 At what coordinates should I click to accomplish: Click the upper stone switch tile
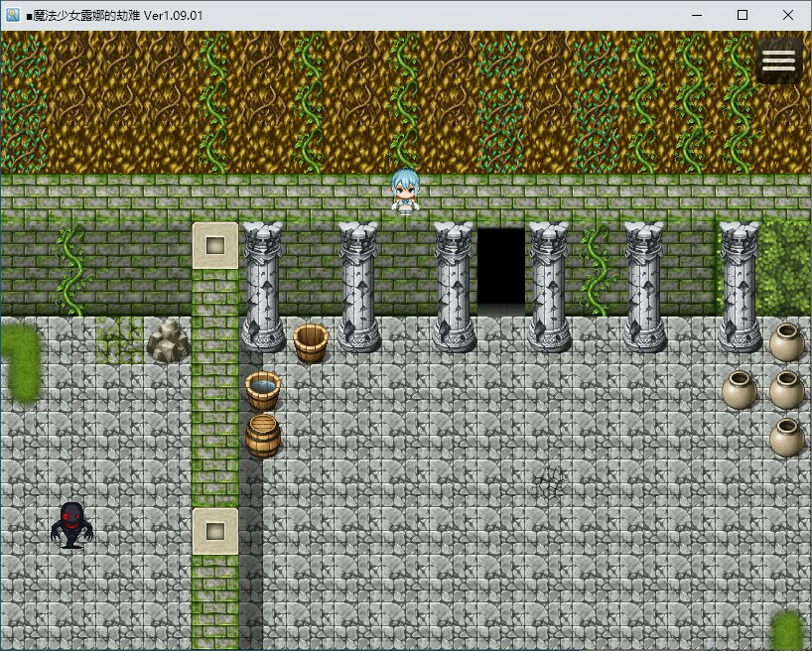point(215,245)
